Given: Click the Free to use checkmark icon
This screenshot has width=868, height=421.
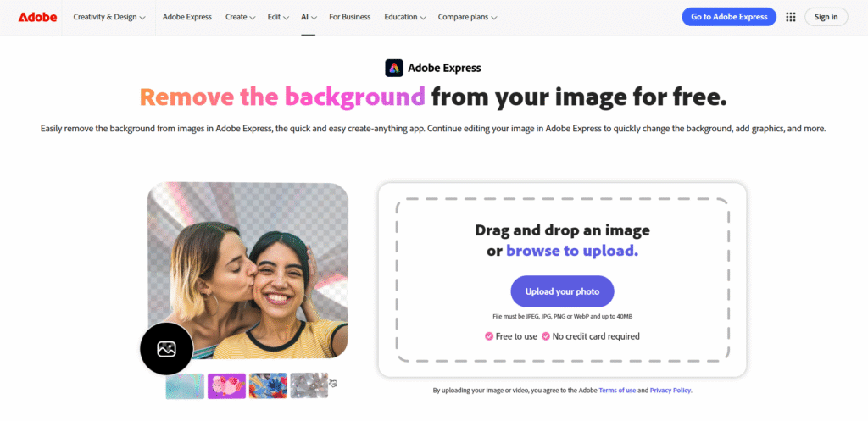Looking at the screenshot, I should point(489,336).
